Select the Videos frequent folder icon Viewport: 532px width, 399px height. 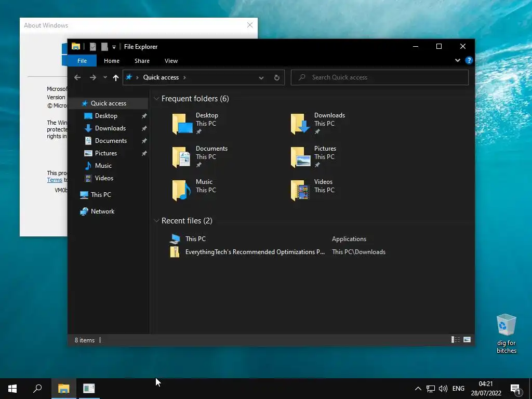pyautogui.click(x=300, y=190)
